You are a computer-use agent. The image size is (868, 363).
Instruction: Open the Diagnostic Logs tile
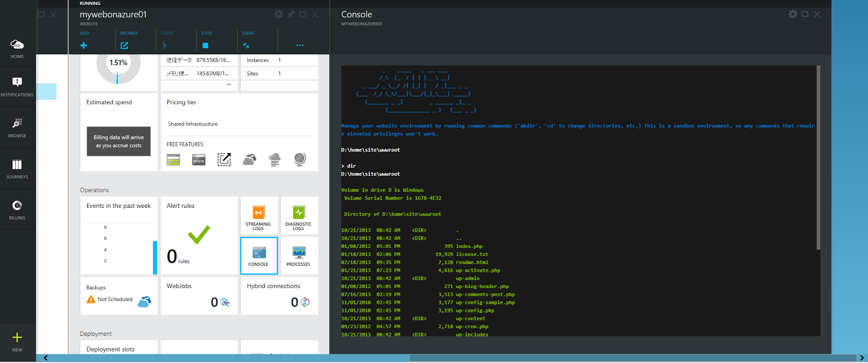pyautogui.click(x=299, y=215)
